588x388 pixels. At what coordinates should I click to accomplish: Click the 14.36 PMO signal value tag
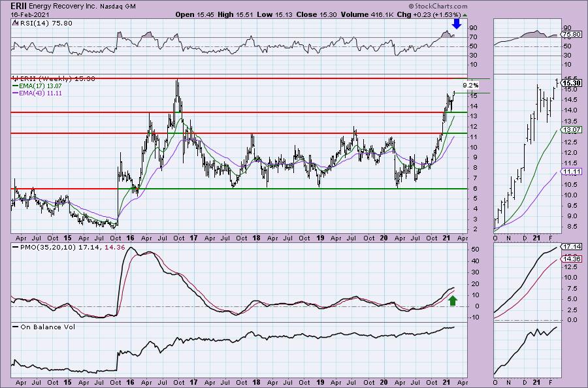pyautogui.click(x=572, y=259)
